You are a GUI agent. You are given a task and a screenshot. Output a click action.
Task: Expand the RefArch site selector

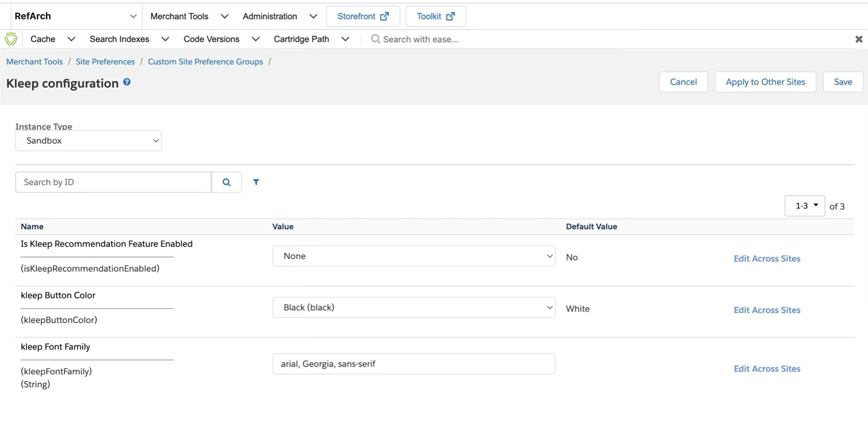pos(75,16)
